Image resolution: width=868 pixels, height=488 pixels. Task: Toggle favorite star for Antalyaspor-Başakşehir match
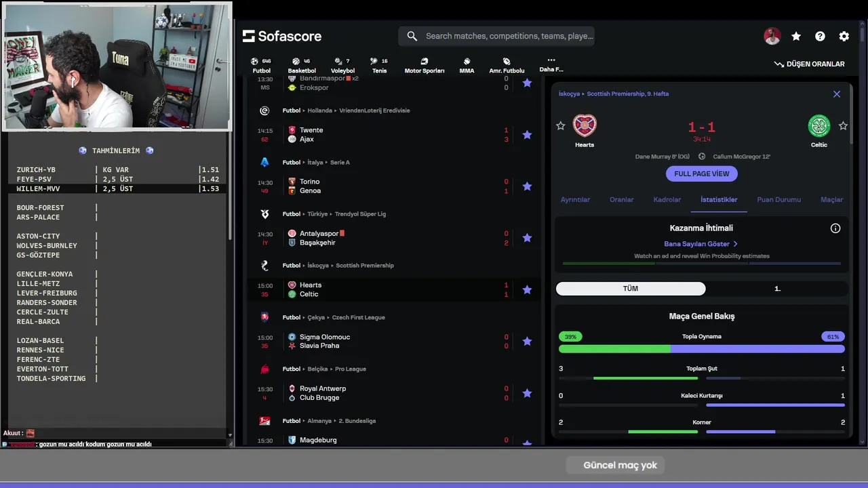tap(527, 238)
